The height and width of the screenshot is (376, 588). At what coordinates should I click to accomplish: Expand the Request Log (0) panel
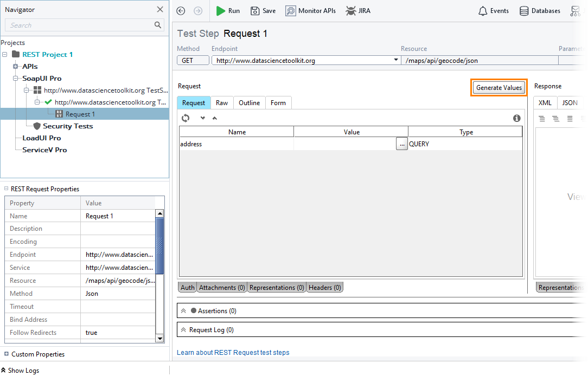(183, 330)
